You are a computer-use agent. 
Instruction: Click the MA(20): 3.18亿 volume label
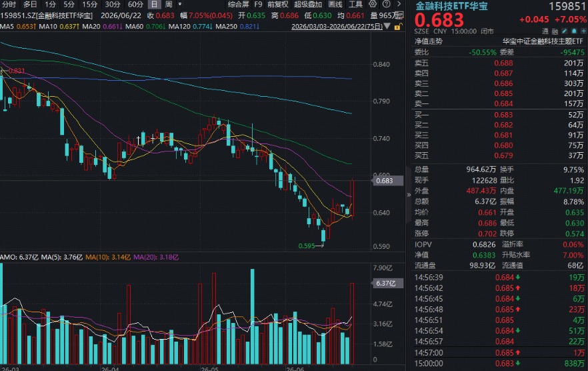tap(156, 257)
